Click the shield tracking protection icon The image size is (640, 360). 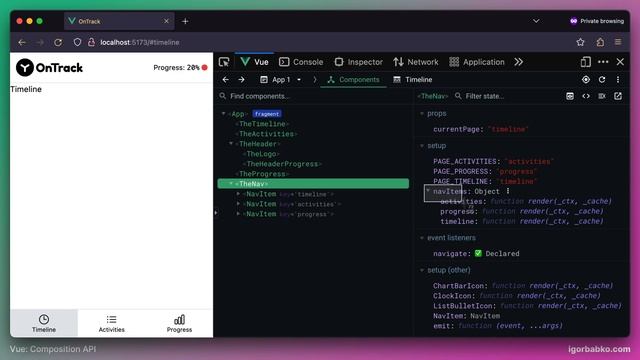click(77, 42)
